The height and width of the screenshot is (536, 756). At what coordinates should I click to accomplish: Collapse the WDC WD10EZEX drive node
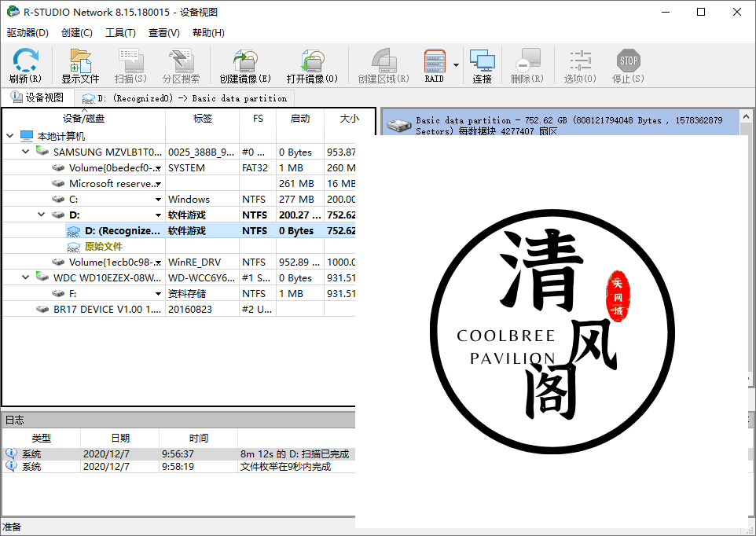[x=26, y=277]
